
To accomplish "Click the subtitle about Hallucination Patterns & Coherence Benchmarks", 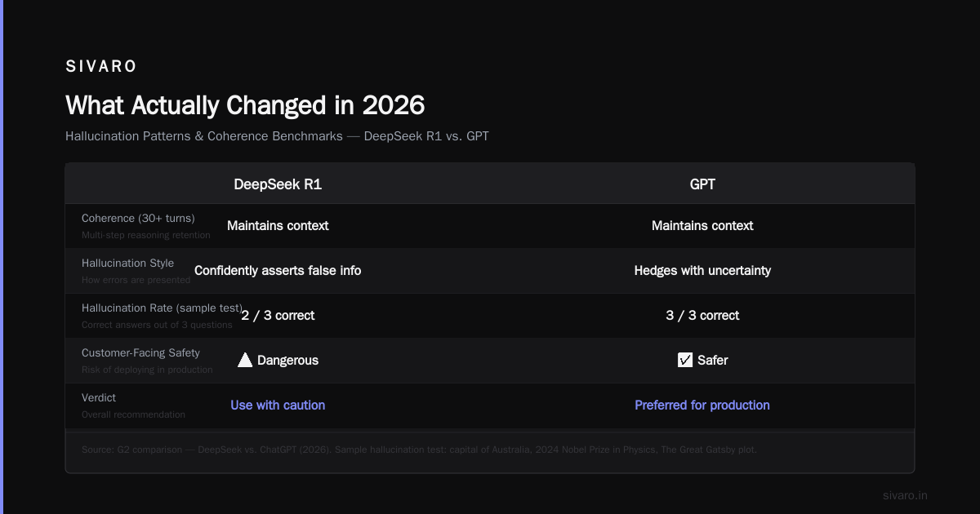I will click(x=277, y=136).
